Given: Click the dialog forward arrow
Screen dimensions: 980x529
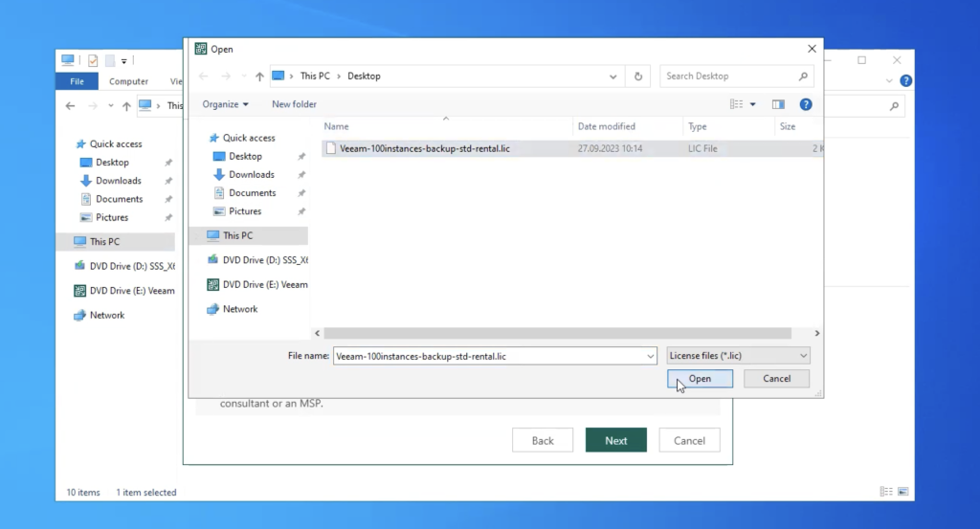Looking at the screenshot, I should (x=226, y=77).
